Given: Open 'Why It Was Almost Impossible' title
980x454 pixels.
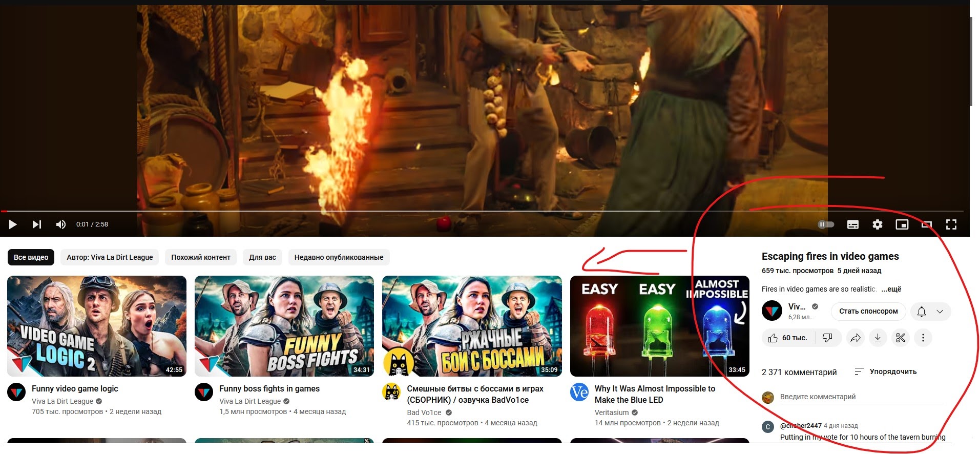Looking at the screenshot, I should click(x=655, y=394).
